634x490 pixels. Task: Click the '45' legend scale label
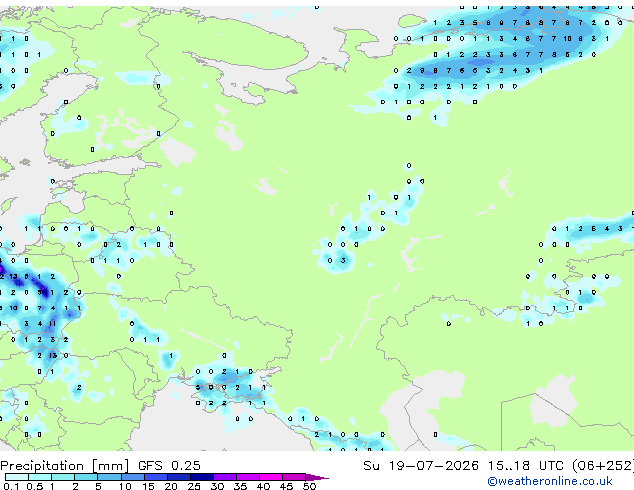click(x=286, y=486)
